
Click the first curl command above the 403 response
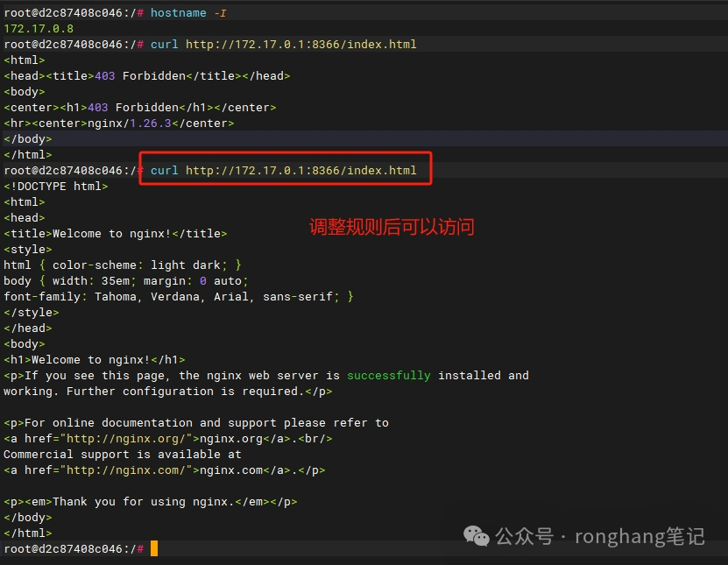tap(283, 44)
